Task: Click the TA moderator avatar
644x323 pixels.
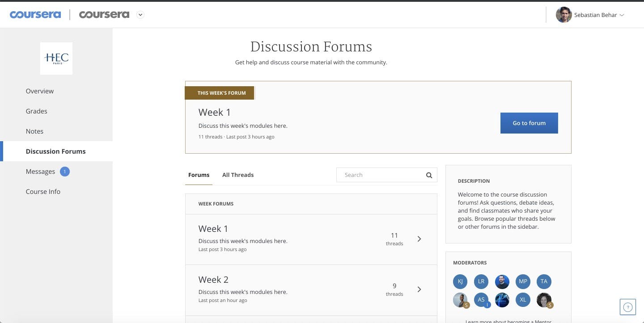Action: [x=544, y=281]
